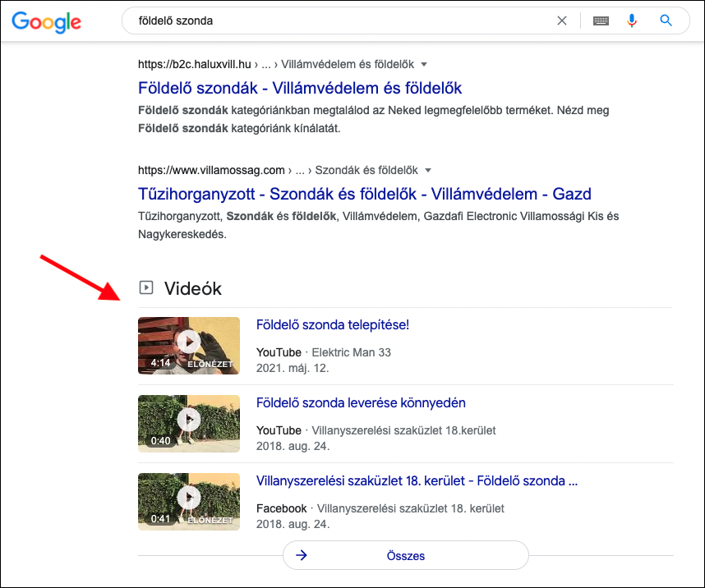The height and width of the screenshot is (588, 705).
Task: Open the on-screen keyboard icon
Action: click(601, 21)
